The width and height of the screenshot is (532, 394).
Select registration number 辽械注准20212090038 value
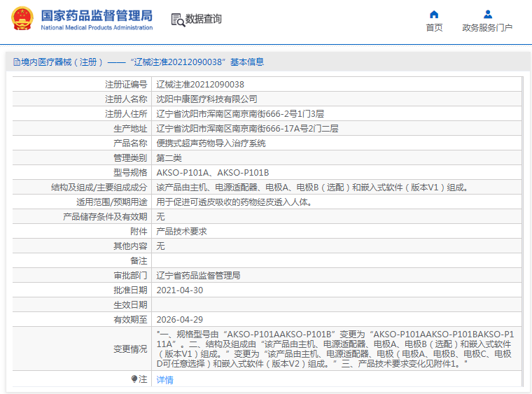(200, 85)
